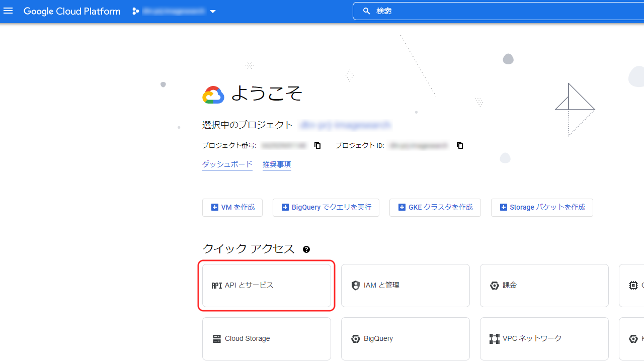Open the Cloud Storage card
Viewport: 644px width, 362px height.
266,338
